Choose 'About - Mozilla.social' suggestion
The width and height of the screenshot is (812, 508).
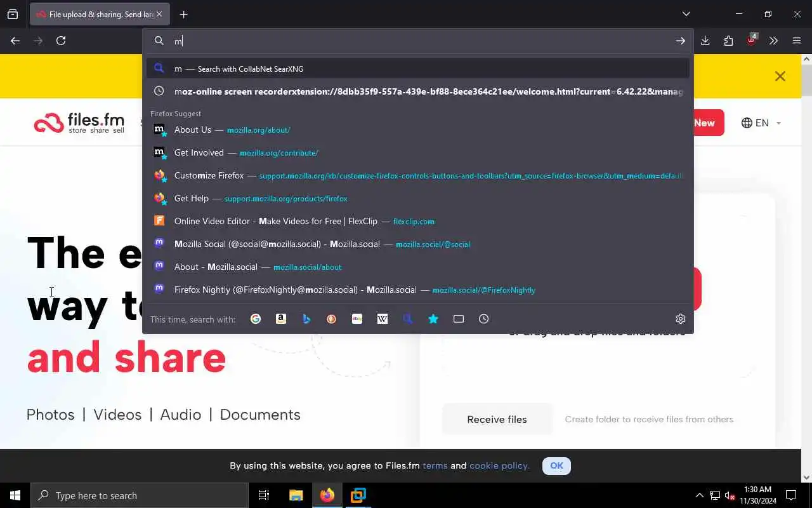(x=418, y=267)
